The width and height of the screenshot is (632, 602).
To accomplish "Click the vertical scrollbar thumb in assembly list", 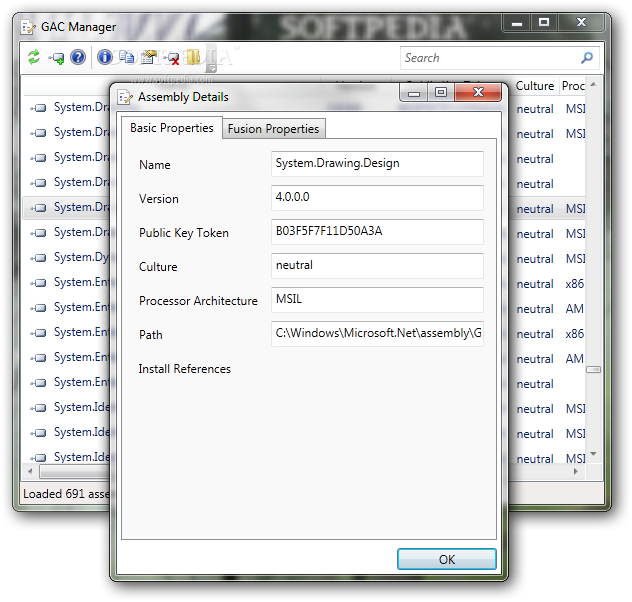I will coord(593,369).
